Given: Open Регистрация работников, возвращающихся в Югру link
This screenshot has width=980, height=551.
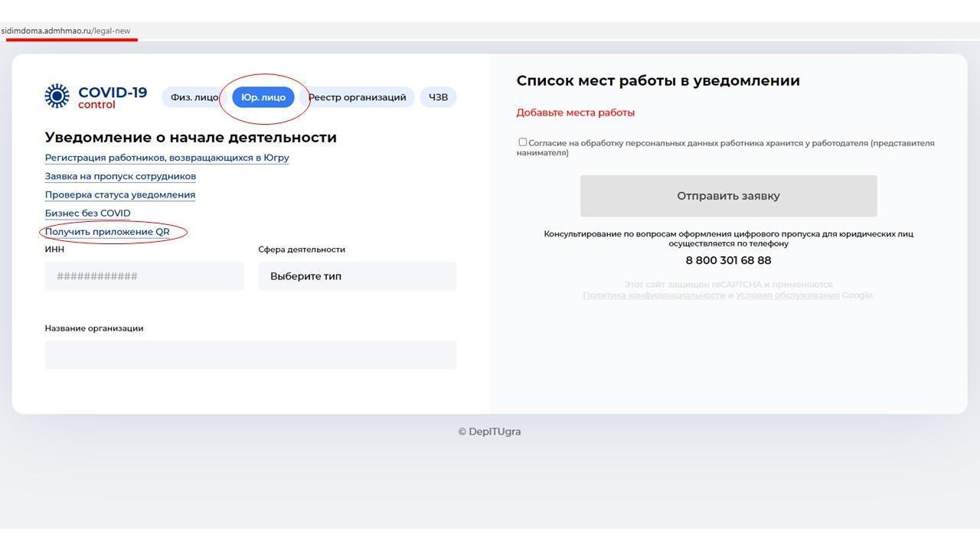Looking at the screenshot, I should (x=167, y=158).
